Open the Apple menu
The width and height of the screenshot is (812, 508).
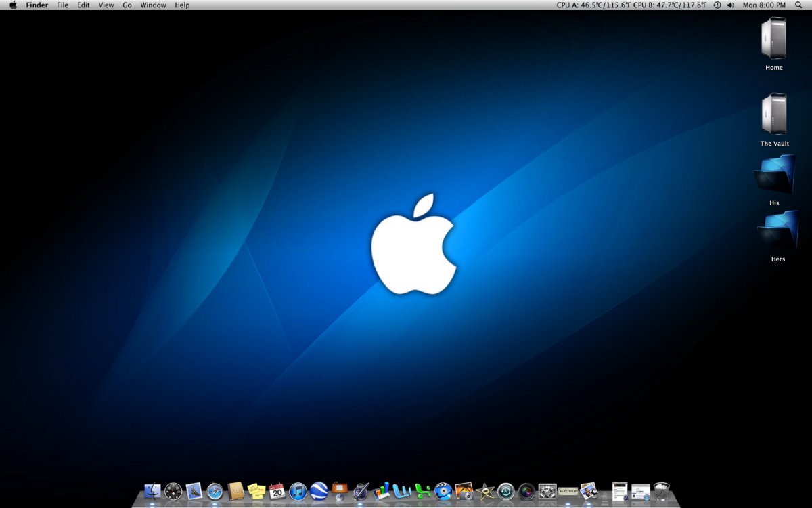click(13, 5)
